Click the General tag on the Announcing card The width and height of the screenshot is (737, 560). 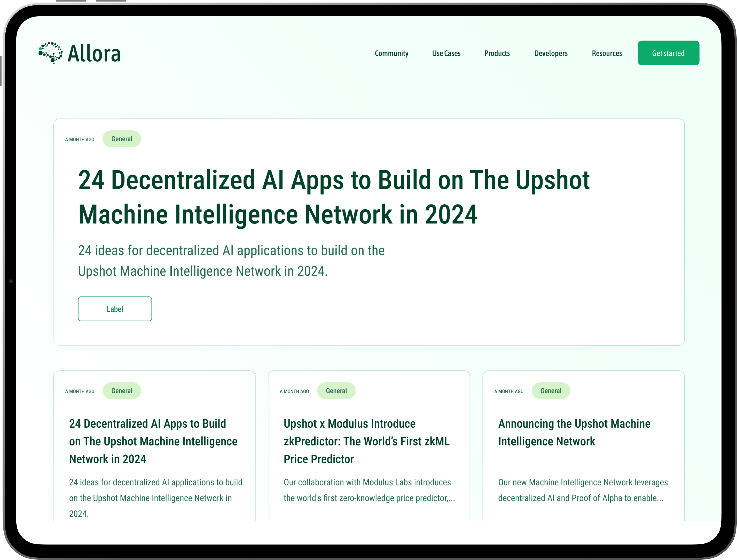550,391
